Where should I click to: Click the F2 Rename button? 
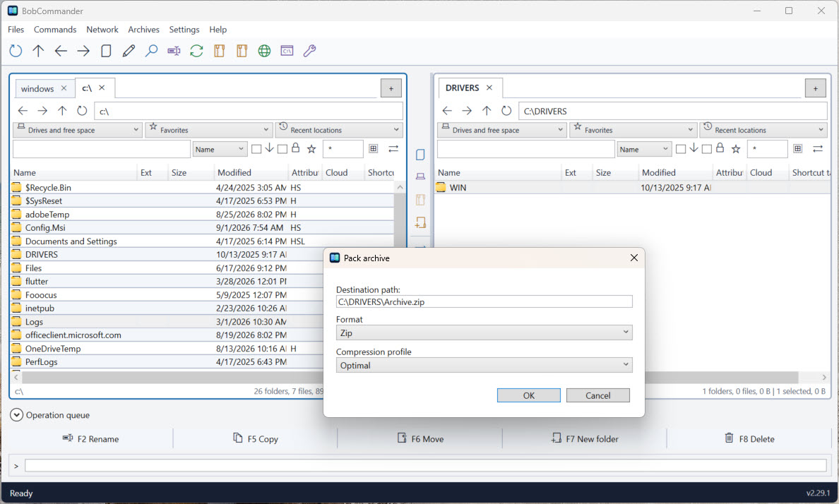(90, 439)
